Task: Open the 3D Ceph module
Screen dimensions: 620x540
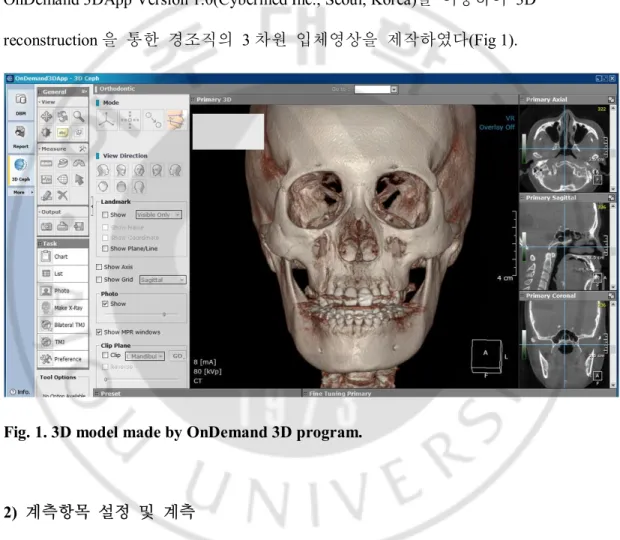Action: click(21, 169)
